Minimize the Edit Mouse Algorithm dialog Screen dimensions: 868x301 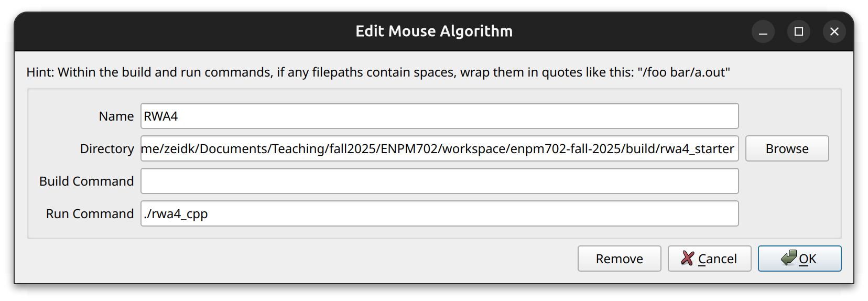(763, 31)
